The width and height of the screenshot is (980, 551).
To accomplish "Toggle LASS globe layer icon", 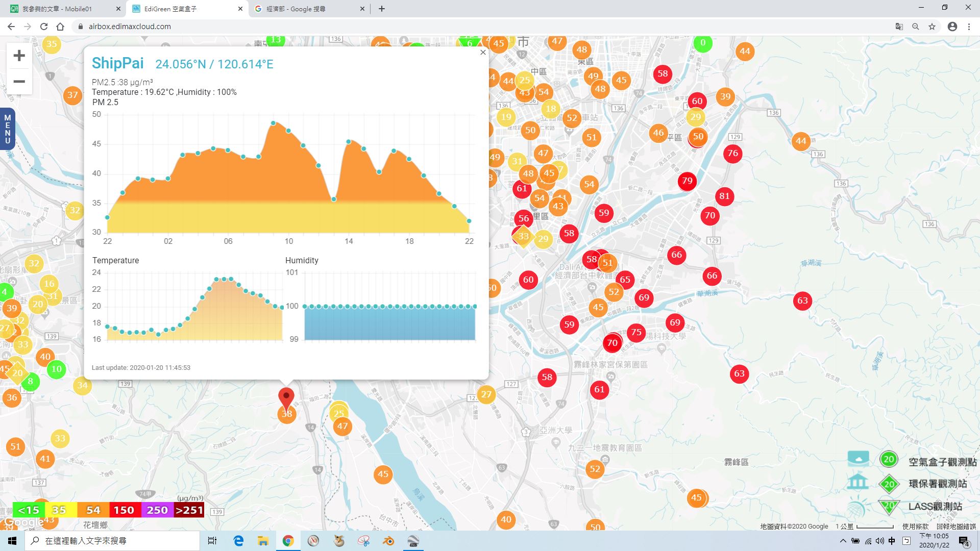I will 857,507.
